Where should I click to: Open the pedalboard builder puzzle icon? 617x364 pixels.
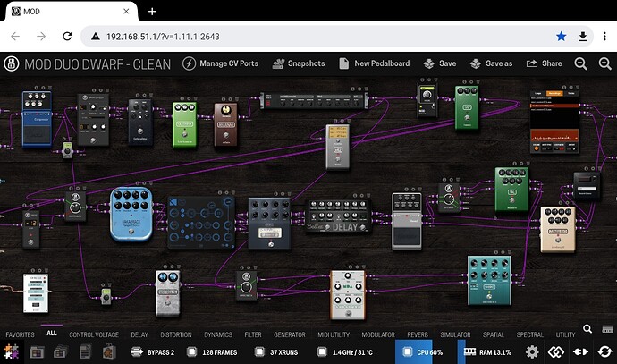[11, 351]
